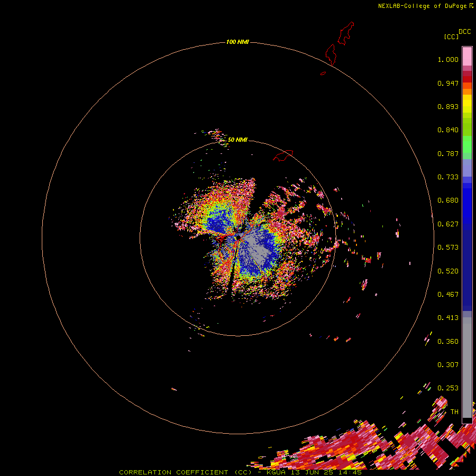Click the [CC] units label above the legend
The image size is (476, 476).
coord(451,36)
